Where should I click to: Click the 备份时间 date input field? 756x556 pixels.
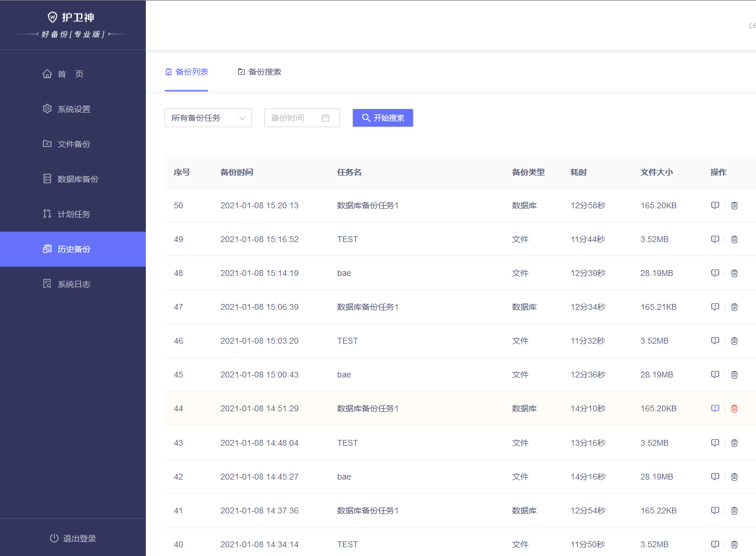point(302,118)
